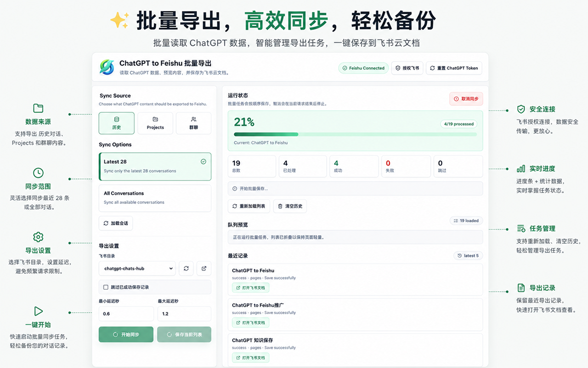Open the chatgpt-chats-hub directory dropdown

[x=137, y=268]
